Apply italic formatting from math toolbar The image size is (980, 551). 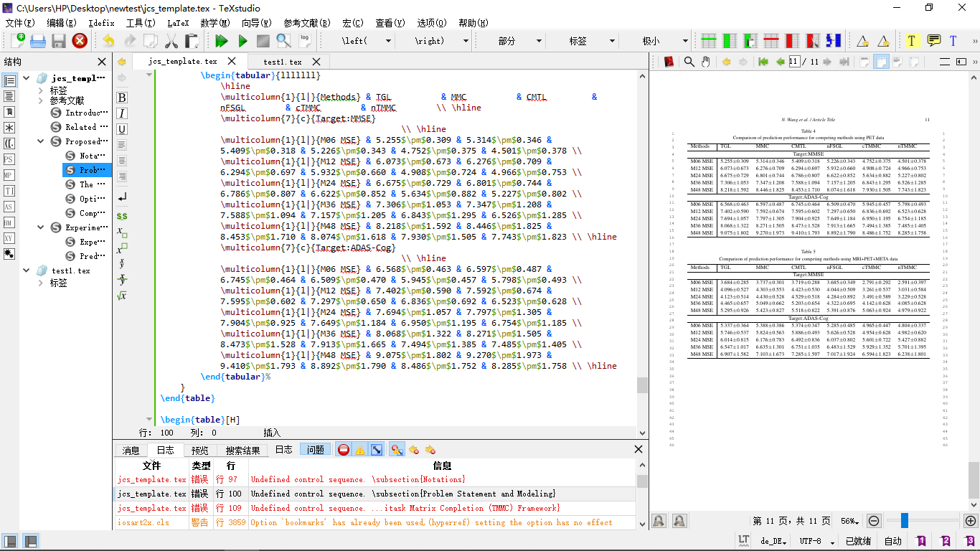pyautogui.click(x=122, y=113)
